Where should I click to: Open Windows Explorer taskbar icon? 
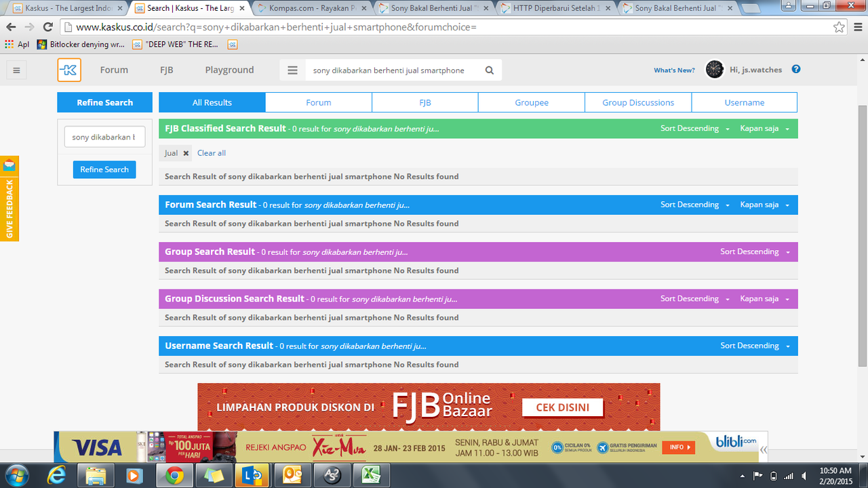[x=96, y=475]
